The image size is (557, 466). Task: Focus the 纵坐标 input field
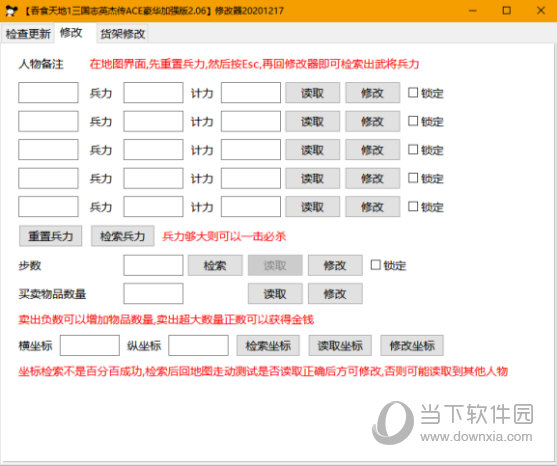click(x=198, y=345)
